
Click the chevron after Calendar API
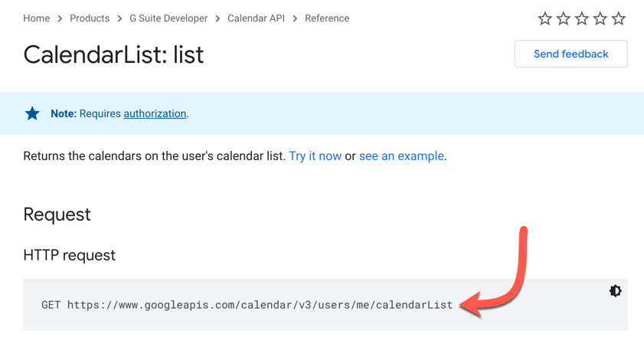pos(295,19)
